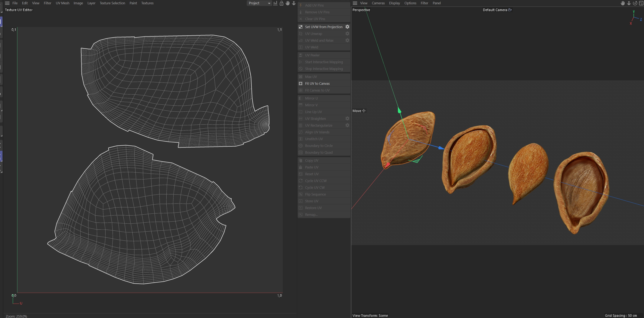Click the pan hand icon in UV editor
644x318 pixels.
(288, 3)
